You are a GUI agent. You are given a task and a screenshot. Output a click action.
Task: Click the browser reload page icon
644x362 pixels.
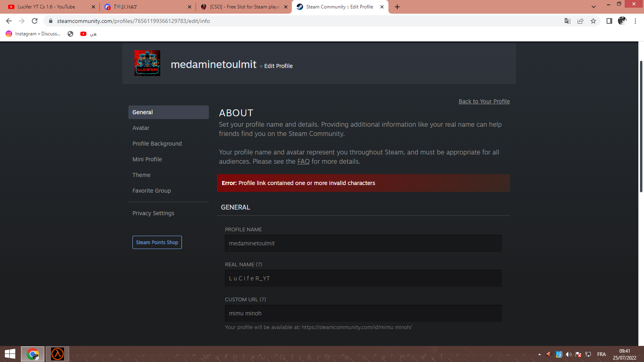point(35,21)
